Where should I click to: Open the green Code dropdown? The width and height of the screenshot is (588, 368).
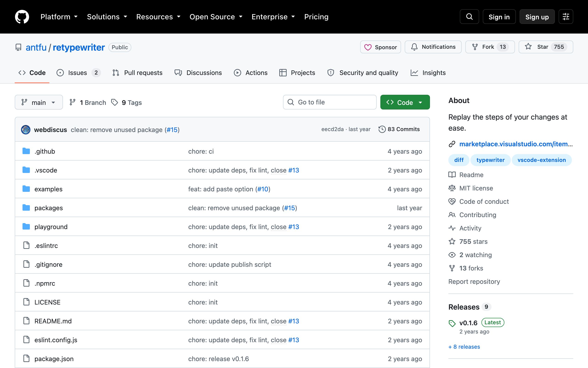405,102
